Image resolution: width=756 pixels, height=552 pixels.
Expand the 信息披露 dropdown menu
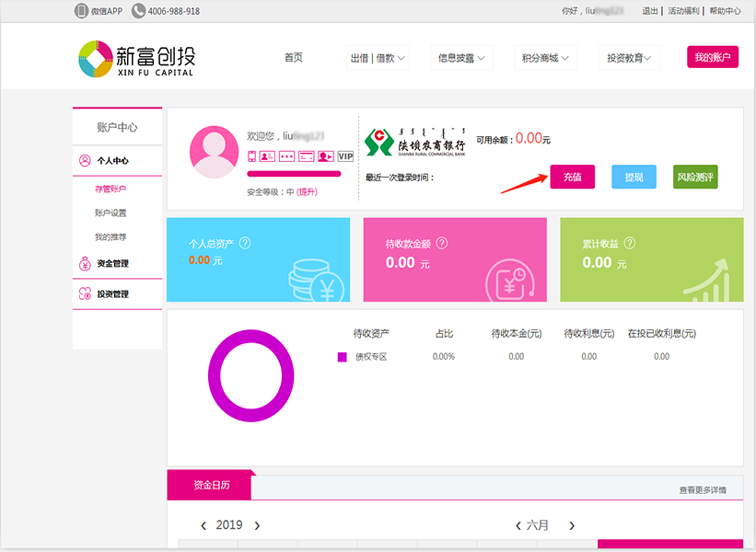coord(461,58)
